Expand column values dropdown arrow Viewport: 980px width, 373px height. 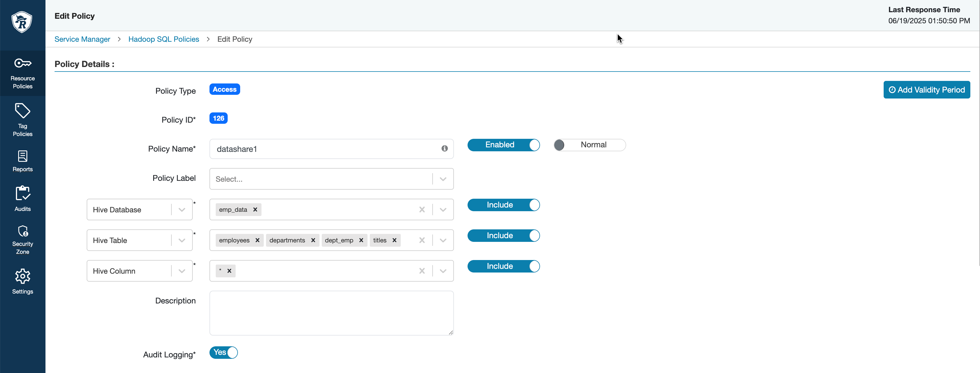(x=443, y=271)
